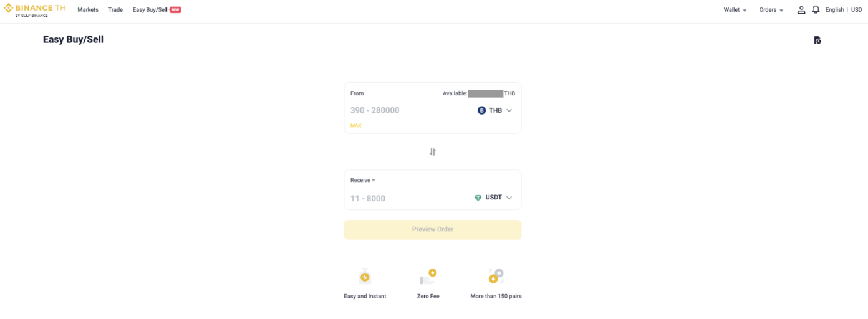Expand the USDT currency dropdown
Viewport: 868px width, 319px height.
[x=509, y=198]
